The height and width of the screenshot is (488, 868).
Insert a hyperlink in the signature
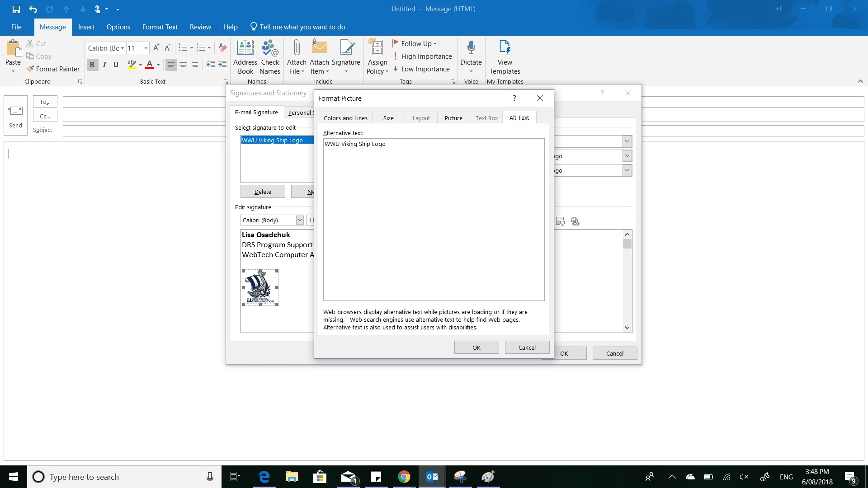(575, 221)
